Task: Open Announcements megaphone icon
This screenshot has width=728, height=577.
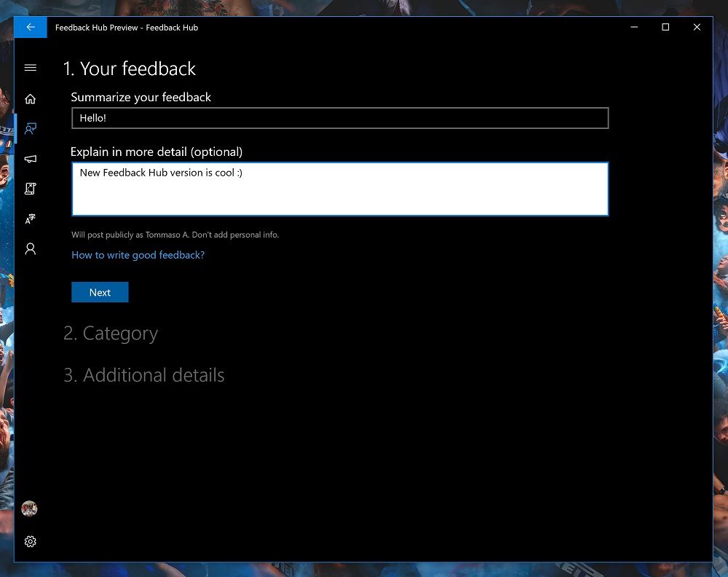Action: (31, 159)
